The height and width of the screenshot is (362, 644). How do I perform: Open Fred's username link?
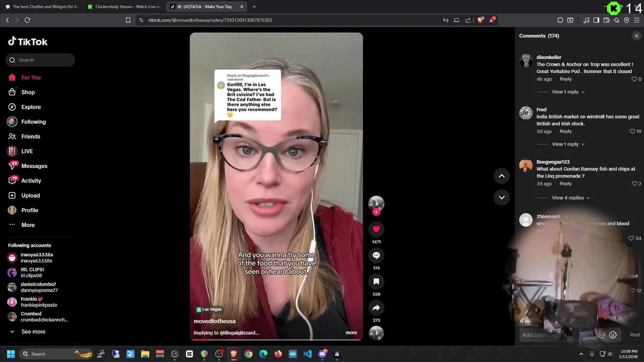tap(541, 110)
